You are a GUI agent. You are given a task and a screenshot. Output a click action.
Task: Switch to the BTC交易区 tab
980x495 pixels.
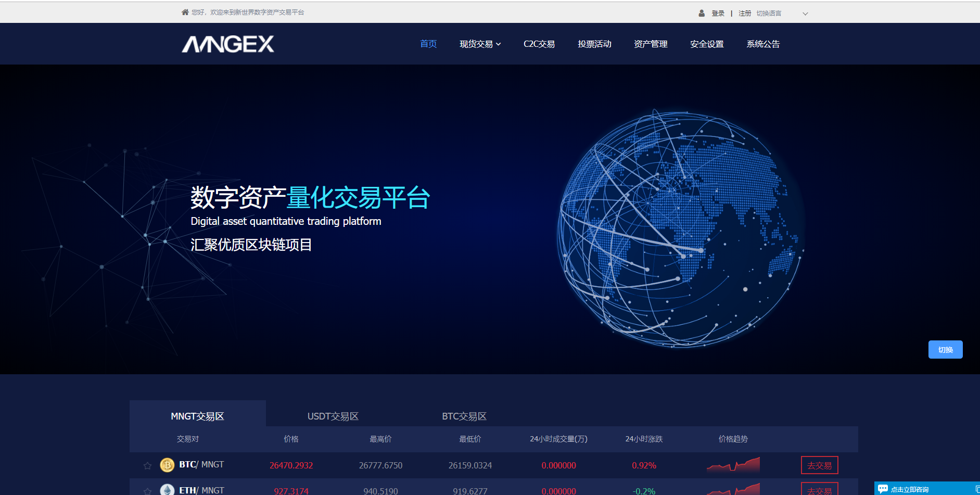tap(464, 416)
